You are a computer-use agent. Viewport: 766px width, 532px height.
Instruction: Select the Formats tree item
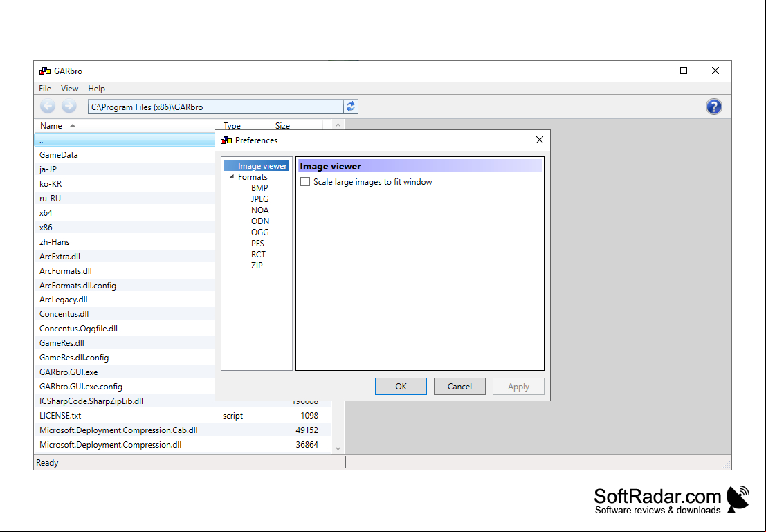coord(253,177)
